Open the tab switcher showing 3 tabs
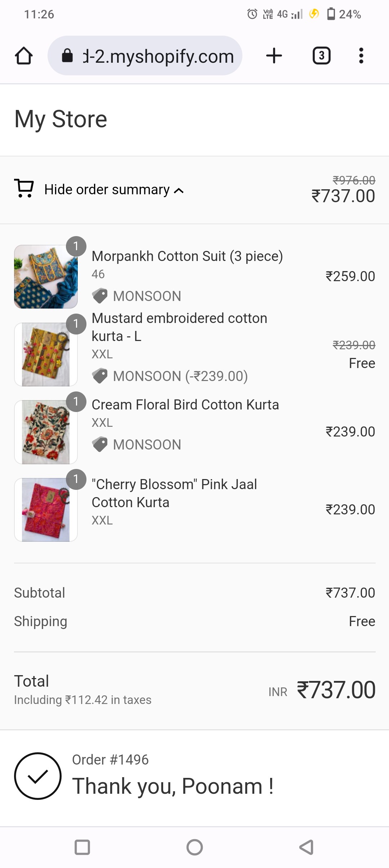The height and width of the screenshot is (868, 389). (x=321, y=56)
